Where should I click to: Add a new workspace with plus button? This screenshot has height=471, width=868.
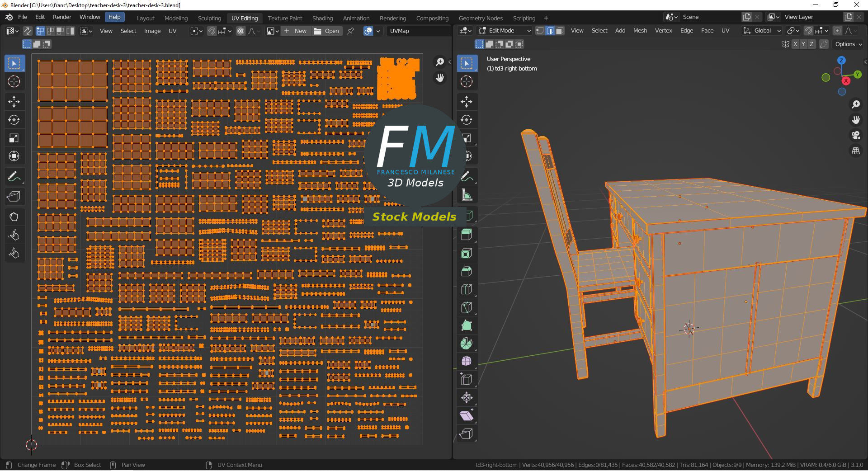pos(546,18)
